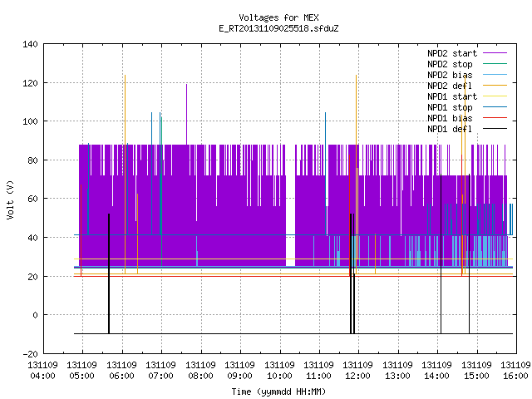Click the filename E_RT20131109025518.sfduZ subtitle

click(x=278, y=28)
